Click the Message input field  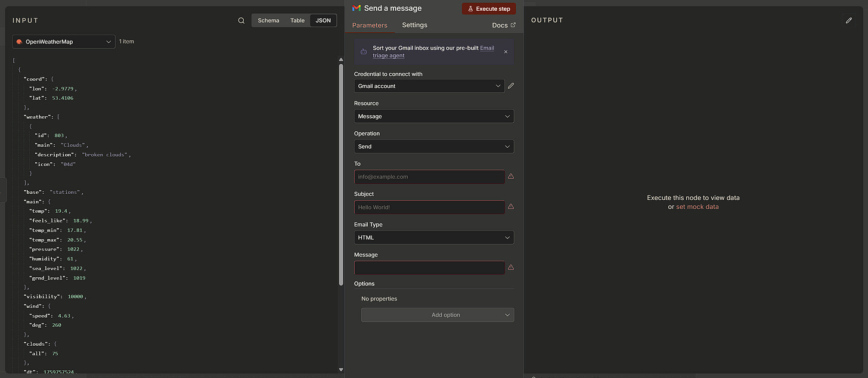click(429, 268)
